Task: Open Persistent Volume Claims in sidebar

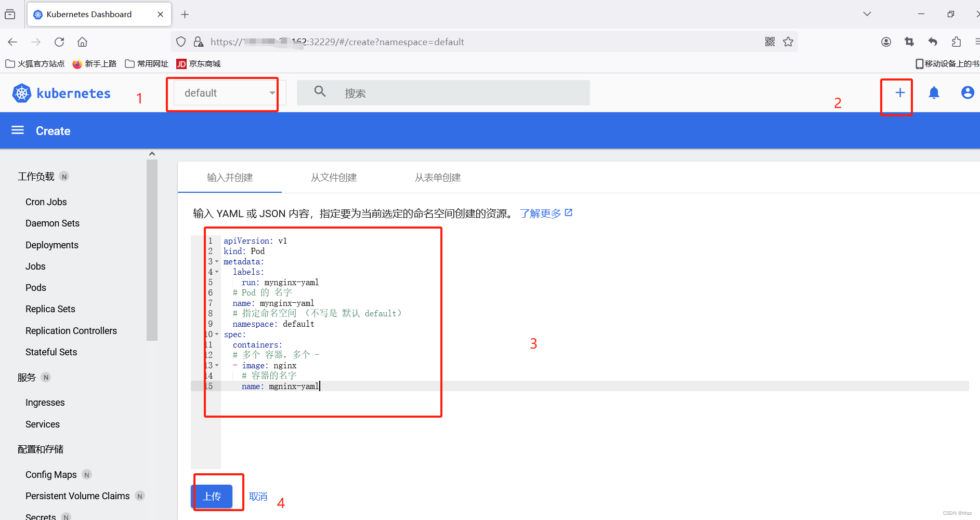Action: (x=77, y=496)
